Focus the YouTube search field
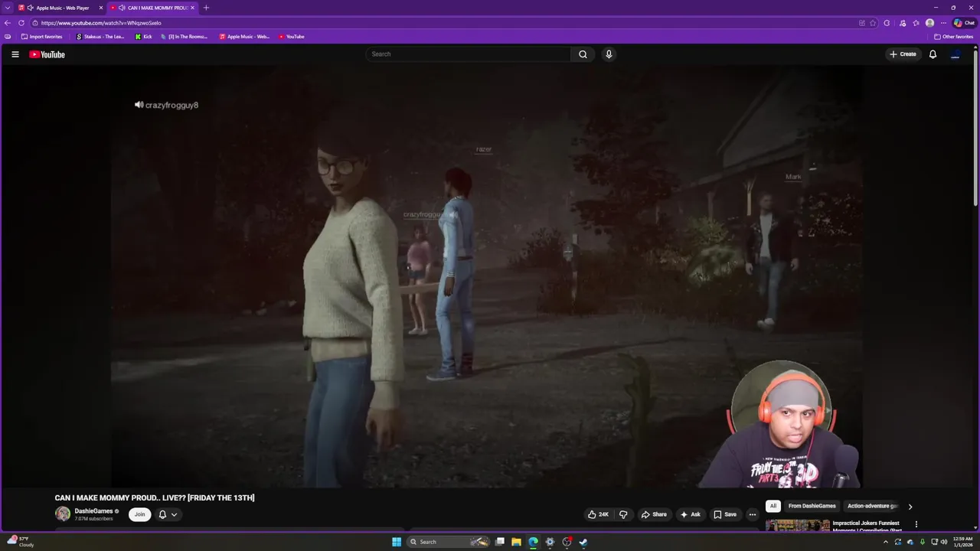This screenshot has width=980, height=551. point(469,54)
